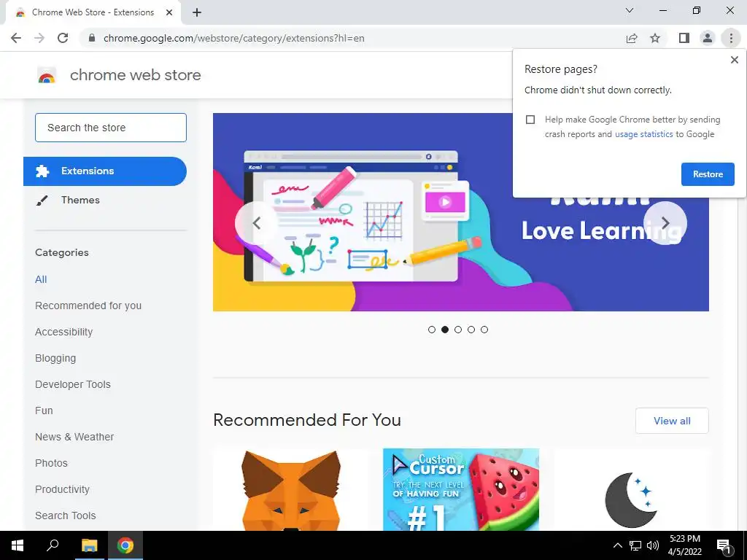
Task: Open the Chrome profile avatar
Action: (708, 38)
